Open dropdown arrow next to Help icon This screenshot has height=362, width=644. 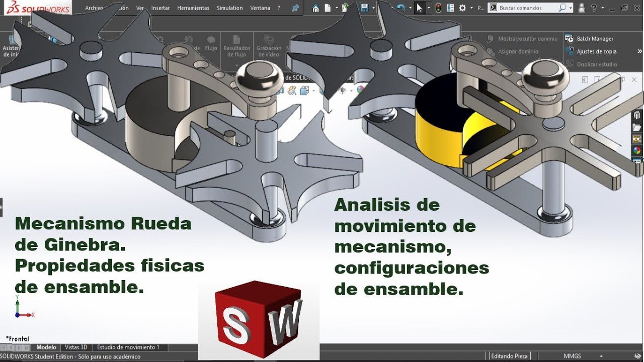[x=603, y=8]
